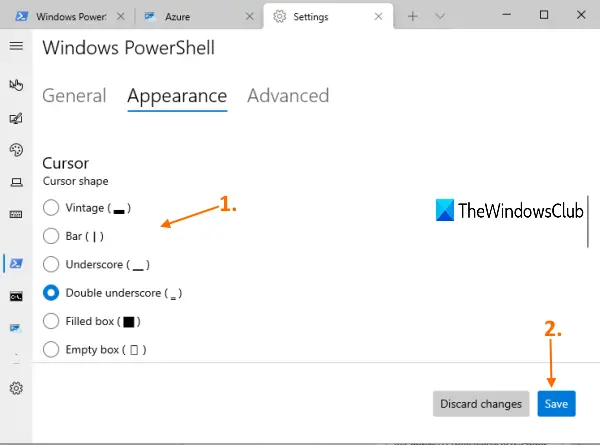Screen dimensions: 600x445
Task: Click the Windows PowerShell page title
Action: 129,48
